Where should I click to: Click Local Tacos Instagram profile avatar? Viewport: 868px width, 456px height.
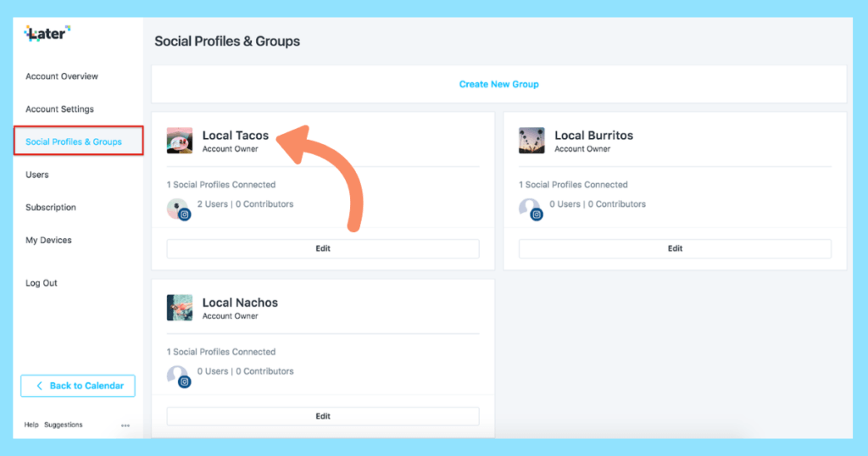click(x=178, y=209)
